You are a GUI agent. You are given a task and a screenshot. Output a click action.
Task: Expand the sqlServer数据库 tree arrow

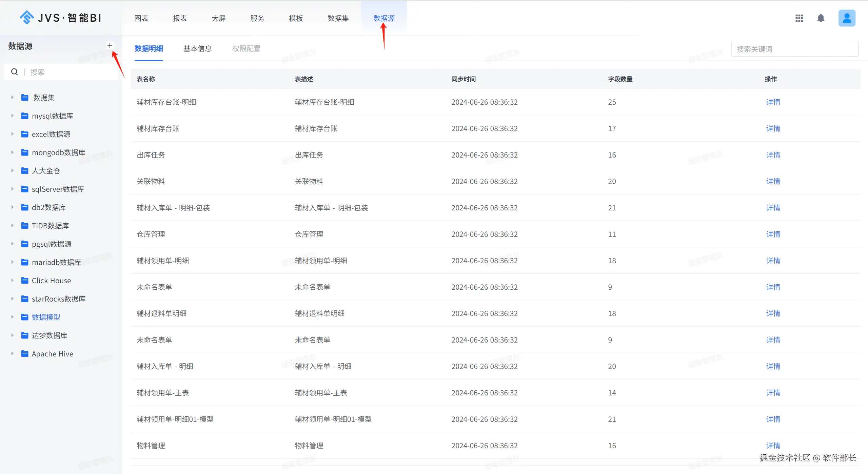coord(13,189)
